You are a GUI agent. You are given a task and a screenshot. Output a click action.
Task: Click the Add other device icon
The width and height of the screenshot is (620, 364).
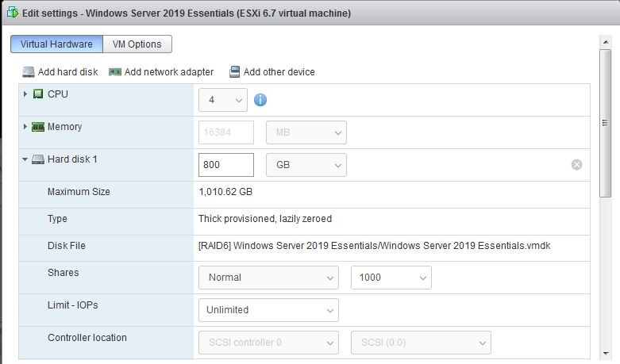[234, 72]
